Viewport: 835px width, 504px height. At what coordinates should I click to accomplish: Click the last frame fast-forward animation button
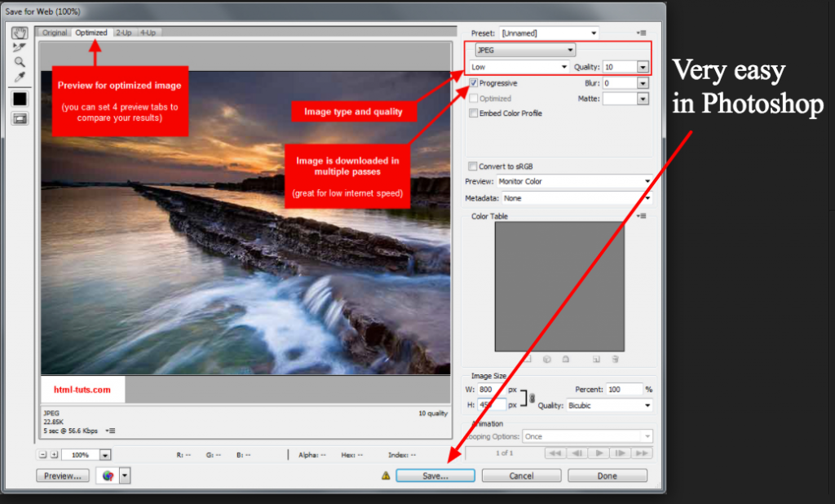pyautogui.click(x=643, y=453)
